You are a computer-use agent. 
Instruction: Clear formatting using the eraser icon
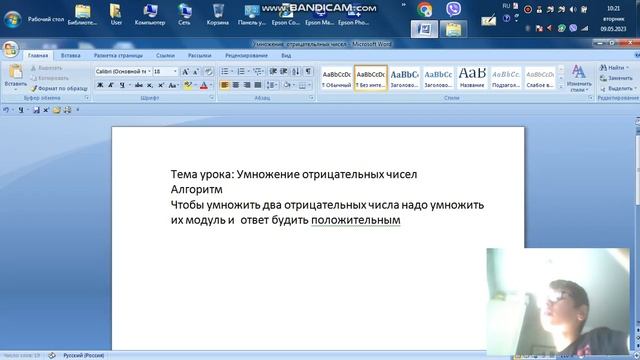tap(209, 72)
